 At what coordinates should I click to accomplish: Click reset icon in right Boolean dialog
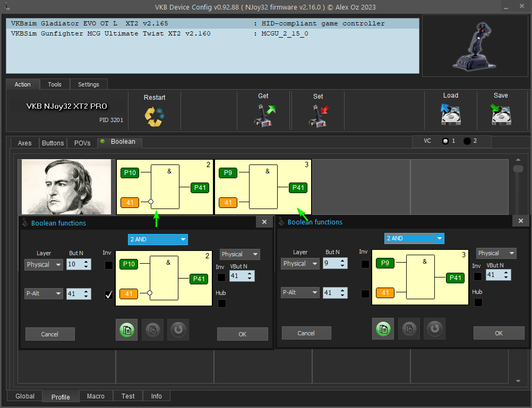click(434, 328)
